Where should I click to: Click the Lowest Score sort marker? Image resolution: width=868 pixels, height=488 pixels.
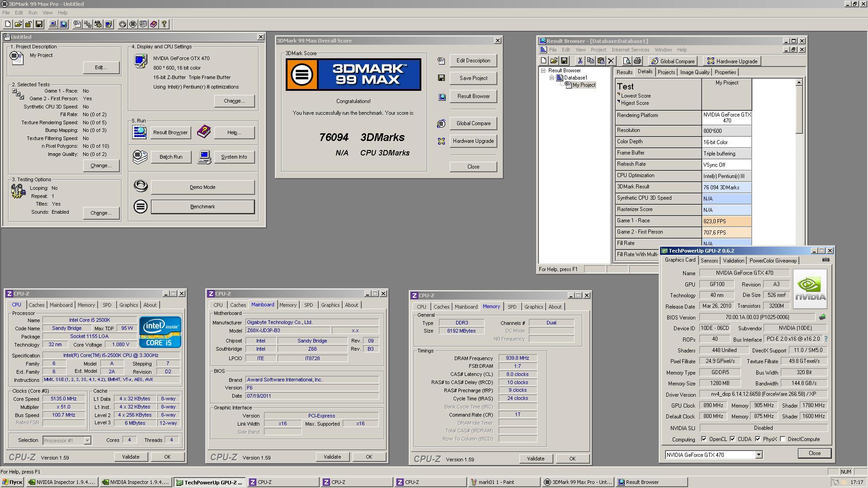pyautogui.click(x=619, y=94)
